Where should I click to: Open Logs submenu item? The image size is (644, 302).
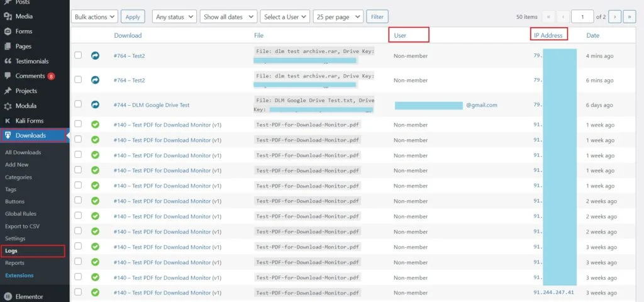(11, 250)
